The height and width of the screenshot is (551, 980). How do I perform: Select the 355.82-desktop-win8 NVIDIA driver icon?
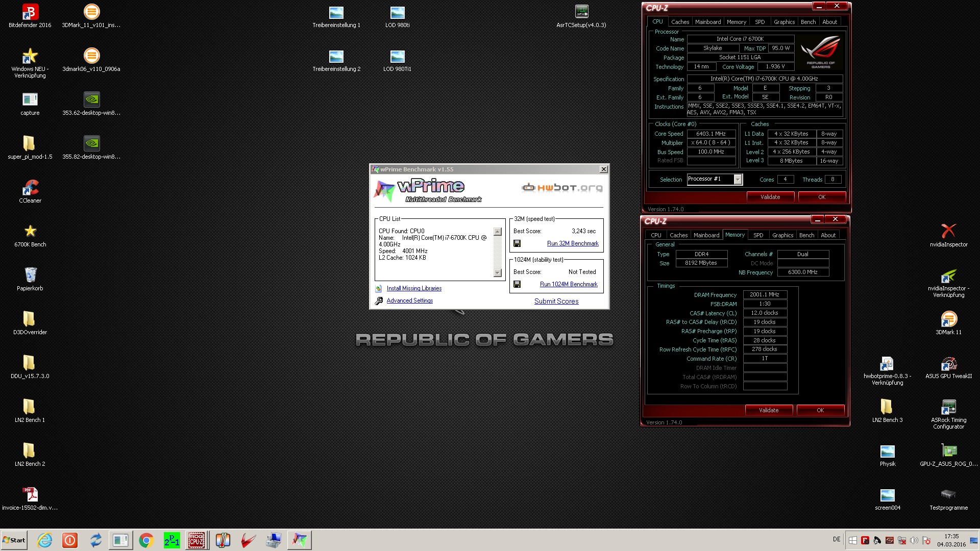pyautogui.click(x=91, y=147)
